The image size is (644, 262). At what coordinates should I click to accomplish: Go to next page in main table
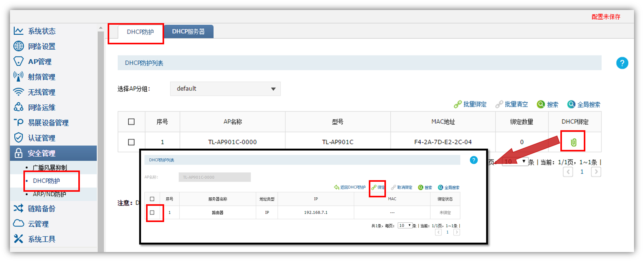point(596,172)
